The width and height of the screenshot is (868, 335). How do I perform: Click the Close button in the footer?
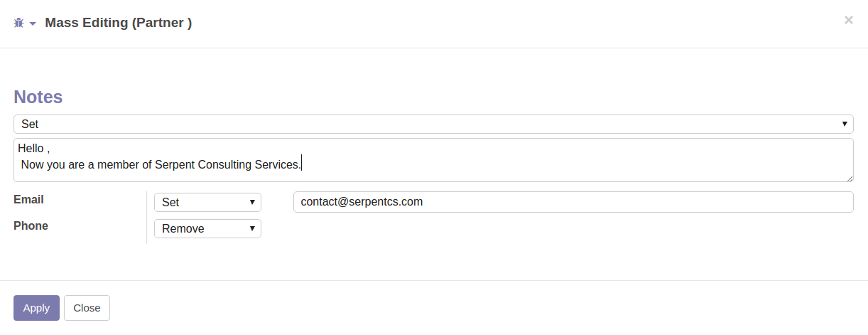(x=87, y=308)
